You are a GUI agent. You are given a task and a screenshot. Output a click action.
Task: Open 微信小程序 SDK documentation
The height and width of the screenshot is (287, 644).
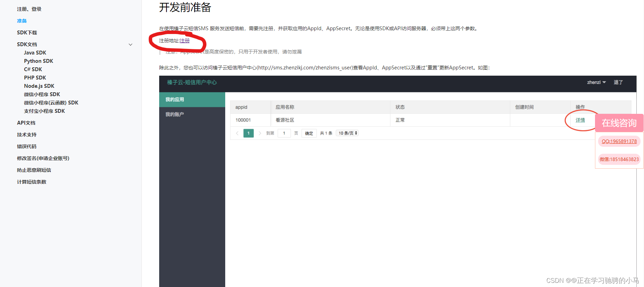42,94
